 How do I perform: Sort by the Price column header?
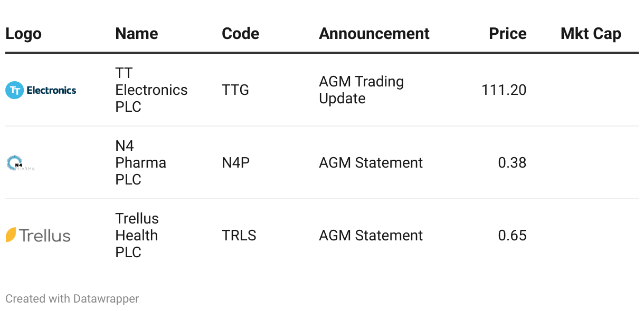(x=507, y=34)
